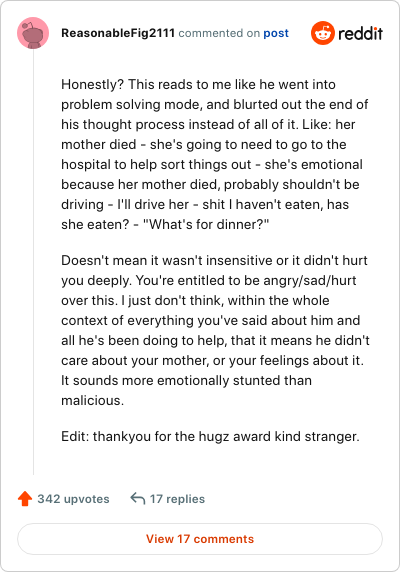Click the "Edit: thankyou for the hugz" line
Image resolution: width=400 pixels, height=572 pixels.
[x=210, y=436]
